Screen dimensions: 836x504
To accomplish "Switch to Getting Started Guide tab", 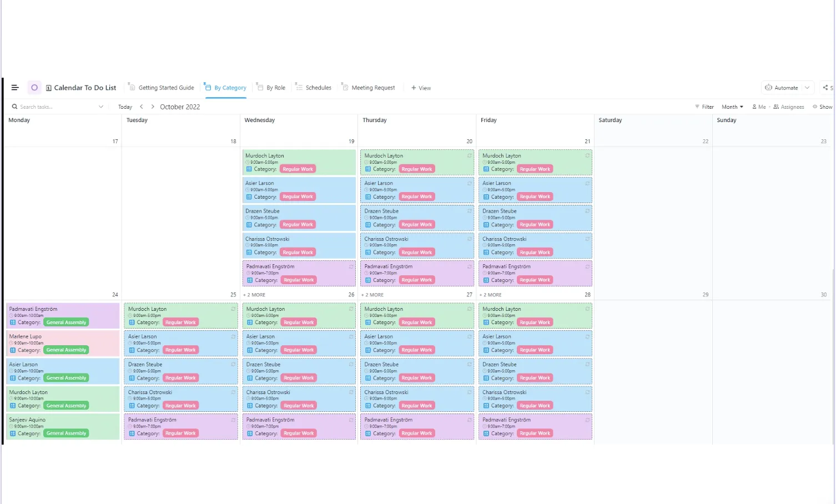I will coord(161,88).
